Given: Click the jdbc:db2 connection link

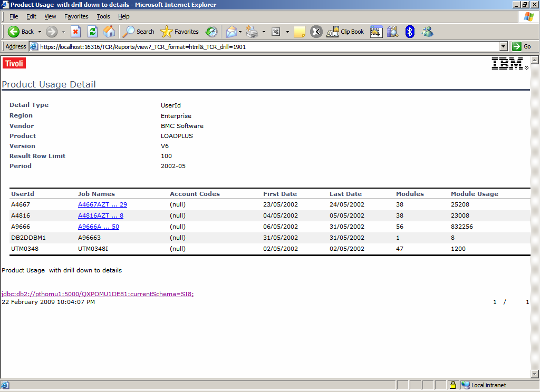Looking at the screenshot, I should pos(98,294).
